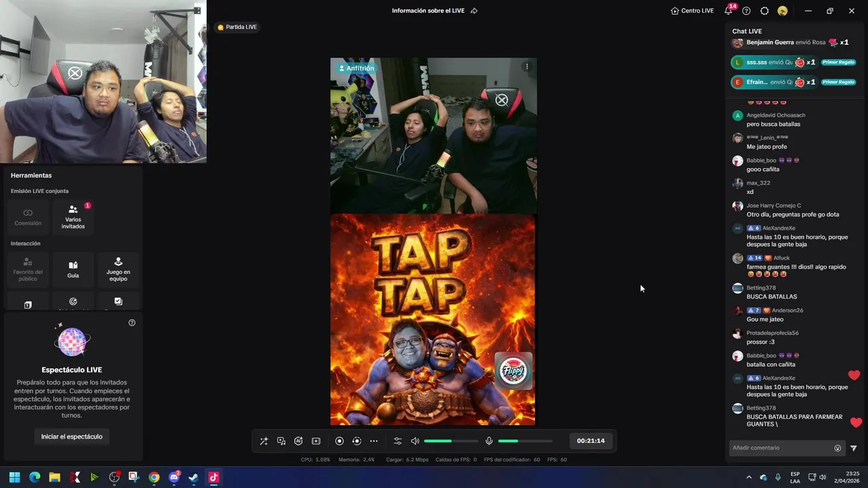868x488 pixels.
Task: Click the live timer 00:21:14 button
Action: [591, 441]
